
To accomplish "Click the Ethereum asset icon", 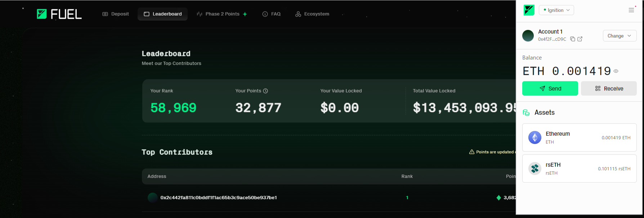I will pyautogui.click(x=535, y=138).
